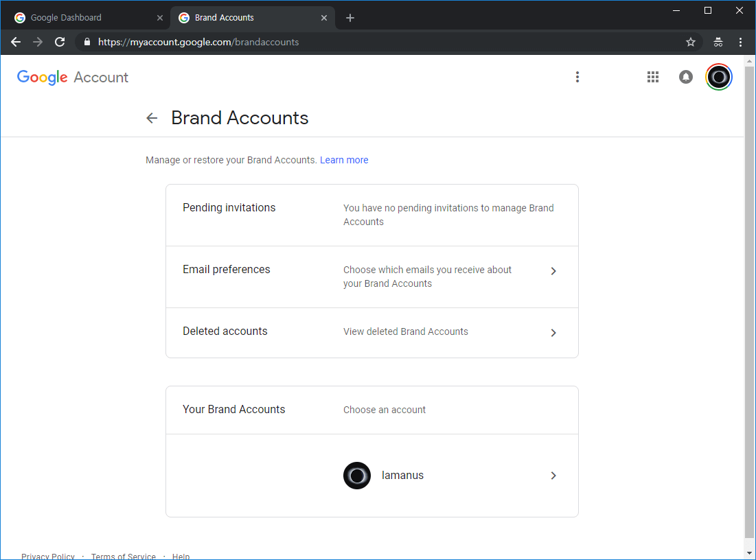
Task: Open the Google apps grid
Action: 653,77
